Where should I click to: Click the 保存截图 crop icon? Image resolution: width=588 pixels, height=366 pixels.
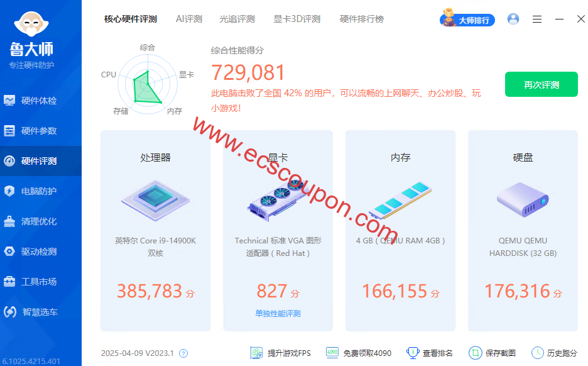(x=475, y=353)
